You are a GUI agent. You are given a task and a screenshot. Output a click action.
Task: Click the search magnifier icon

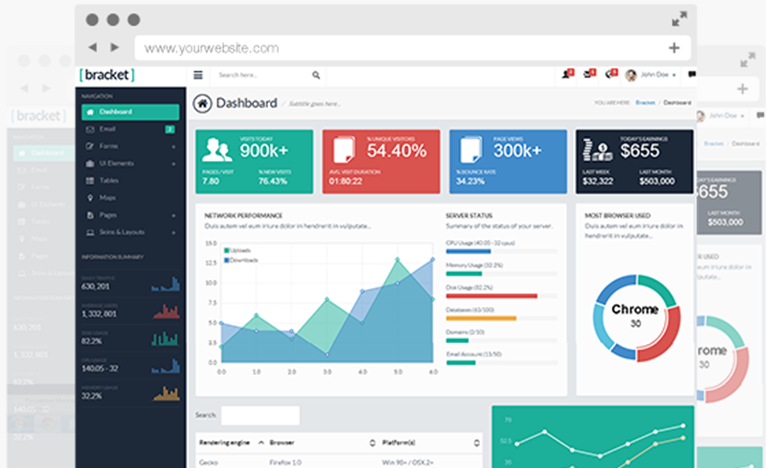tap(316, 75)
